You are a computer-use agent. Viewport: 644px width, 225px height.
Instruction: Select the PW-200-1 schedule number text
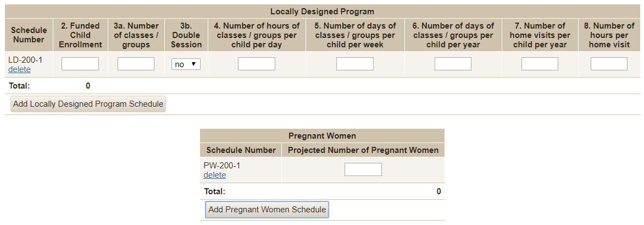coord(222,165)
